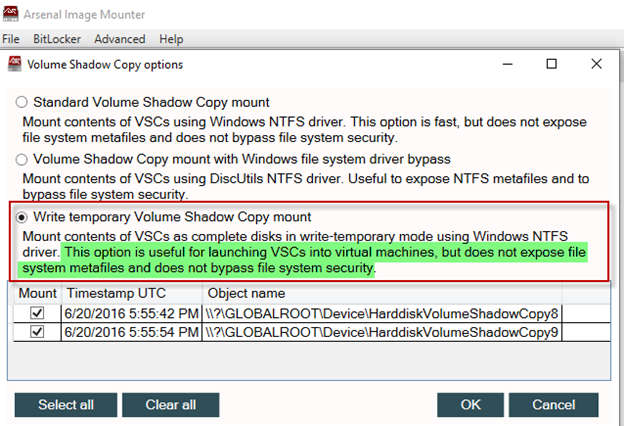
Task: Open the Help menu
Action: tap(171, 39)
